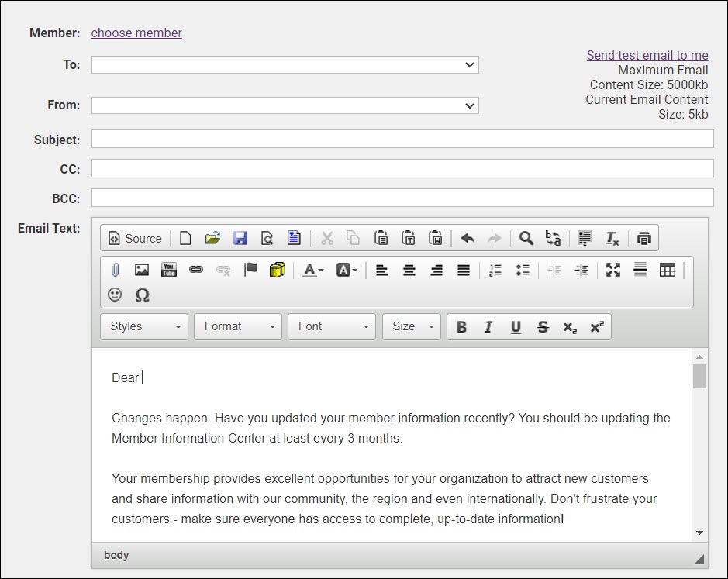Click the Find magnifier icon
Image resolution: width=728 pixels, height=579 pixels.
[526, 239]
